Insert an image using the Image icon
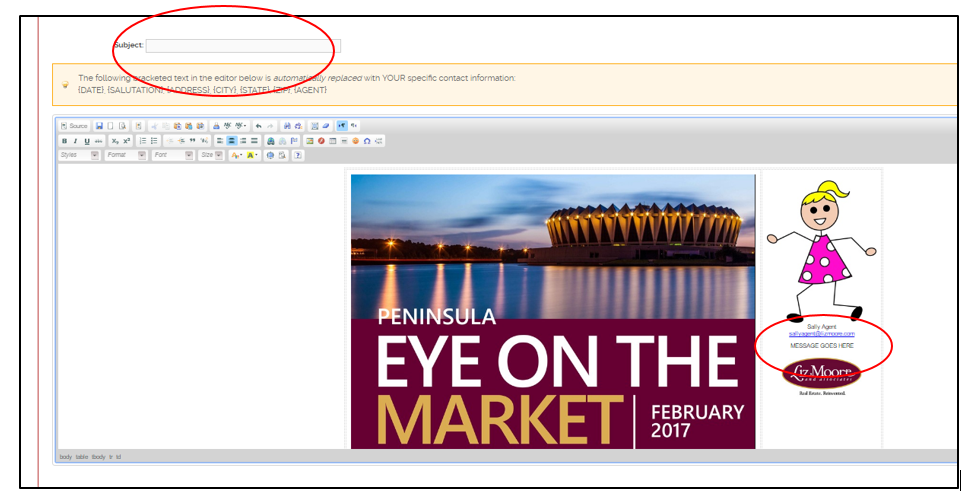Viewport: 979px width, 501px height. tap(310, 141)
